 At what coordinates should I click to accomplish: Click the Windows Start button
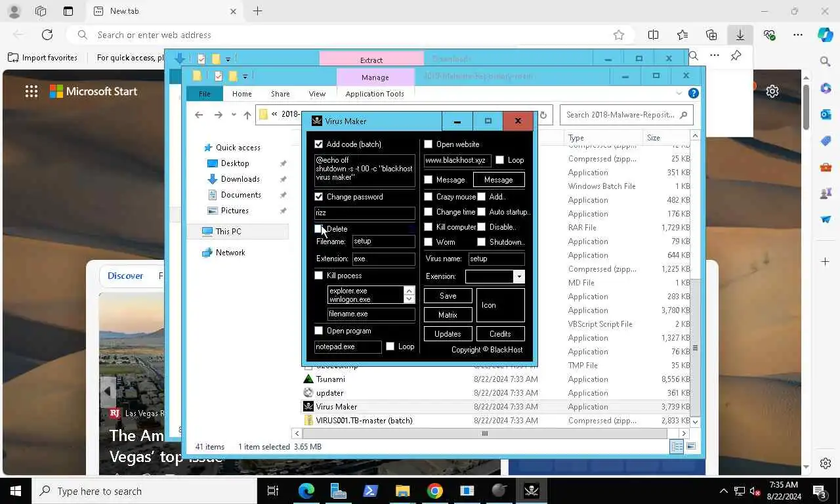16,491
